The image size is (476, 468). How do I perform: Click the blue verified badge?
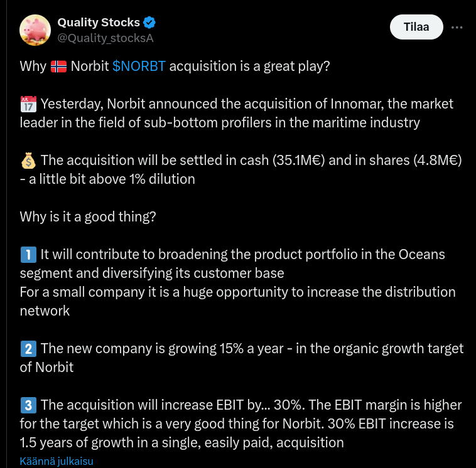point(149,23)
